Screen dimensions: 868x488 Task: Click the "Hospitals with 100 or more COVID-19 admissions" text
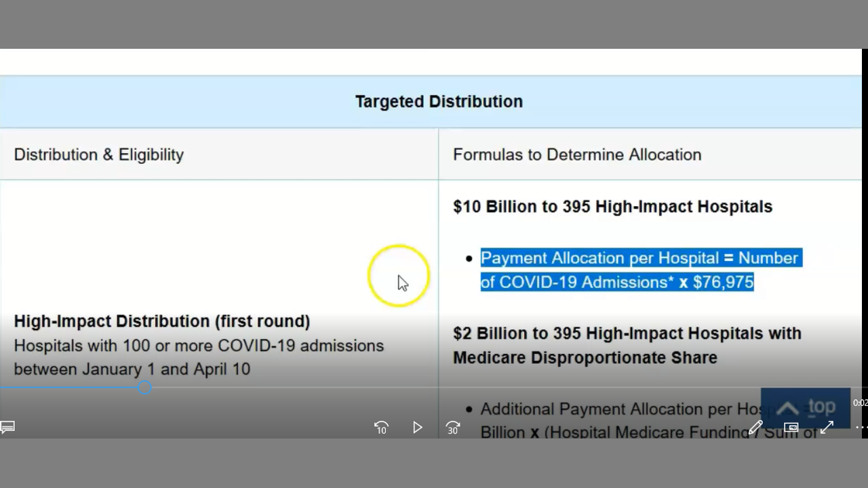point(199,346)
